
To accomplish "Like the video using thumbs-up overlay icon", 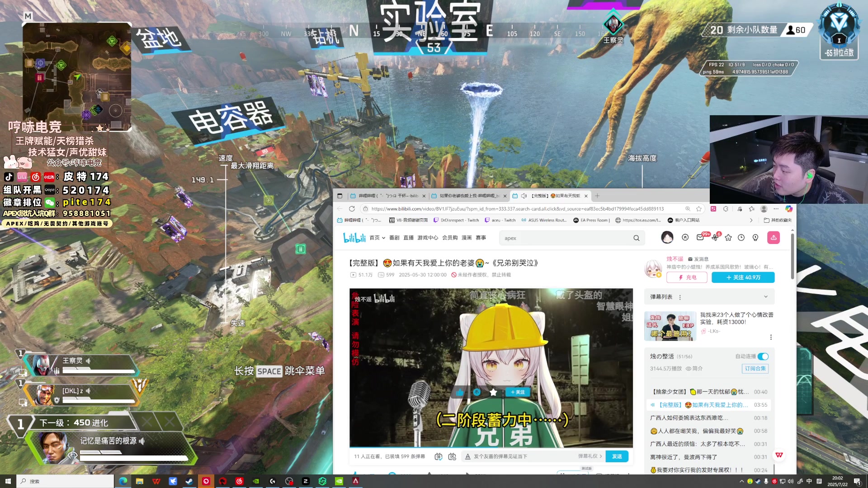I will coord(460,392).
